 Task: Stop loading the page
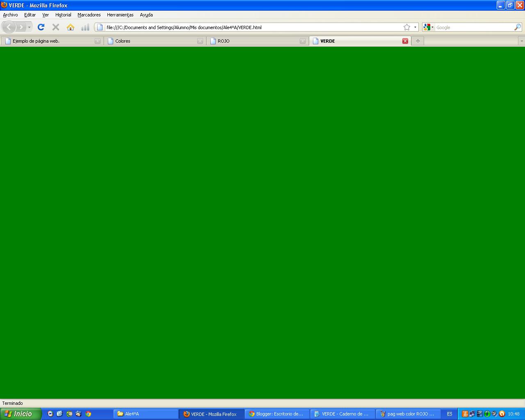pos(55,27)
